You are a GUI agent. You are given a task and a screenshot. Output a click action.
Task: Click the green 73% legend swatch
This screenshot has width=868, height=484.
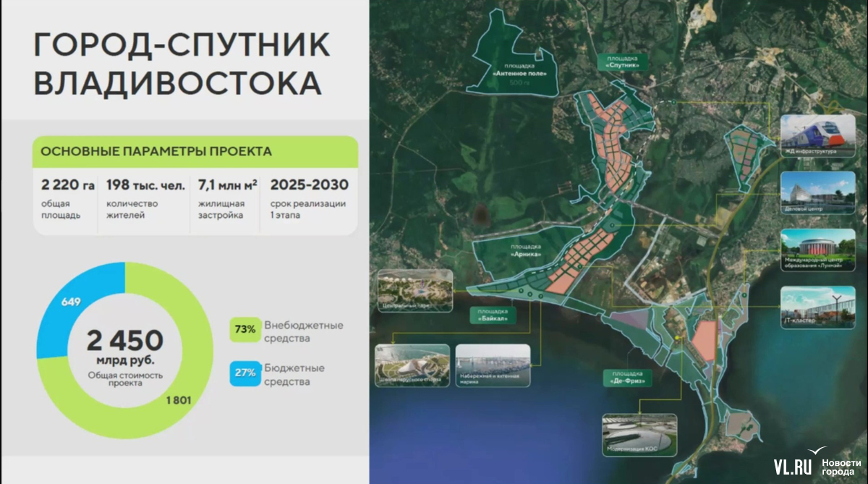[244, 329]
